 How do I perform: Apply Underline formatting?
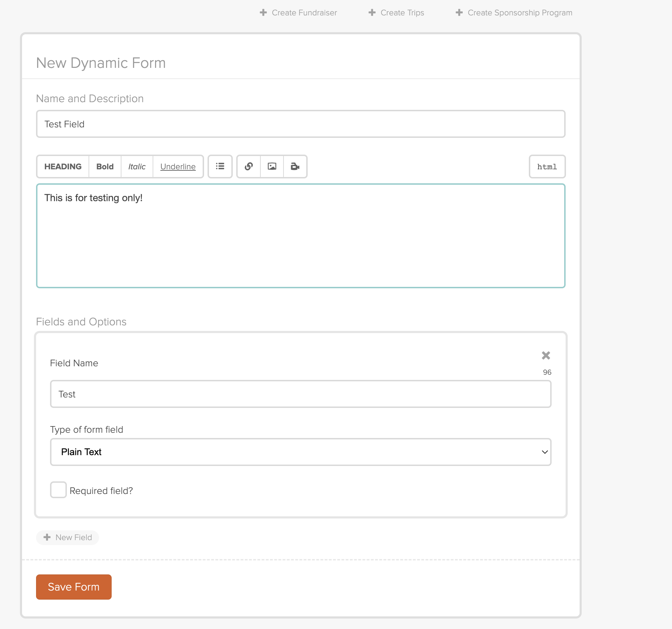pyautogui.click(x=178, y=167)
